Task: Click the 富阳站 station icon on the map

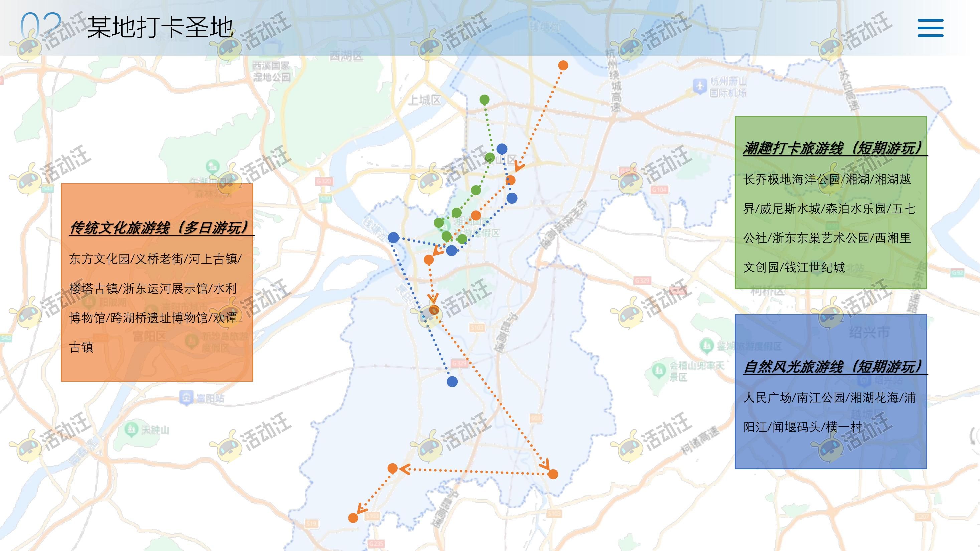Action: [x=186, y=398]
